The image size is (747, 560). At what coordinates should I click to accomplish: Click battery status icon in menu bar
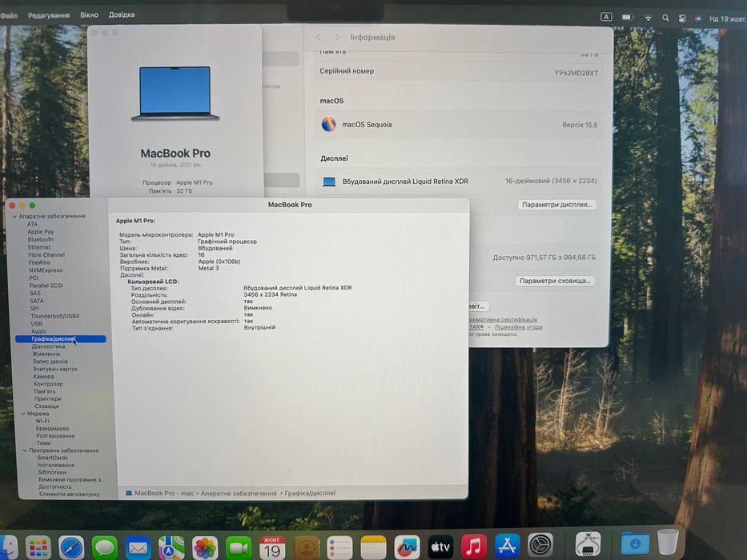pyautogui.click(x=628, y=17)
